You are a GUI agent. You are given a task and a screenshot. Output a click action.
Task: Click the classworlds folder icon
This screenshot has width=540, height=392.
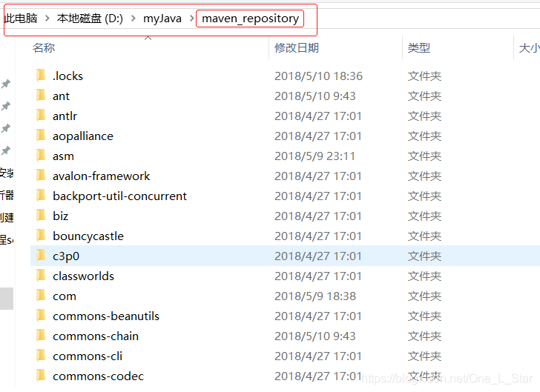(x=41, y=275)
